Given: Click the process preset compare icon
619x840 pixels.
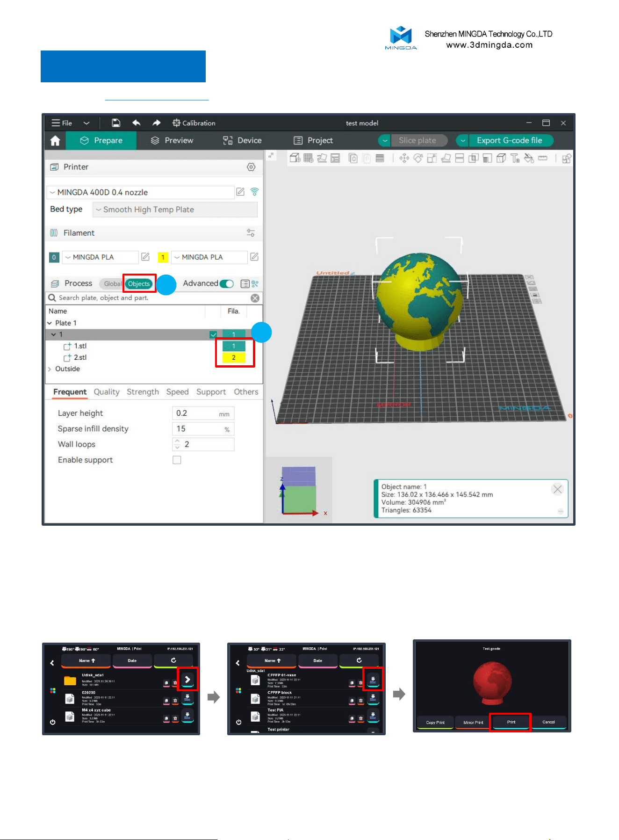Looking at the screenshot, I should click(255, 283).
